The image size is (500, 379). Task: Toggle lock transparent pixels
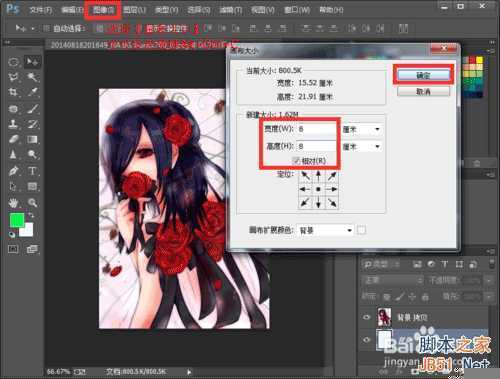coord(387,296)
